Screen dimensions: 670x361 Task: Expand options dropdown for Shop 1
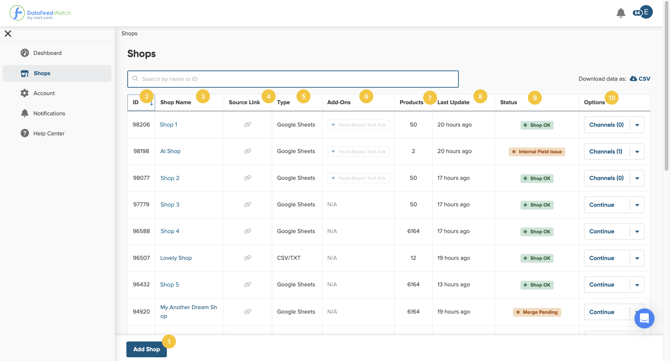(637, 125)
